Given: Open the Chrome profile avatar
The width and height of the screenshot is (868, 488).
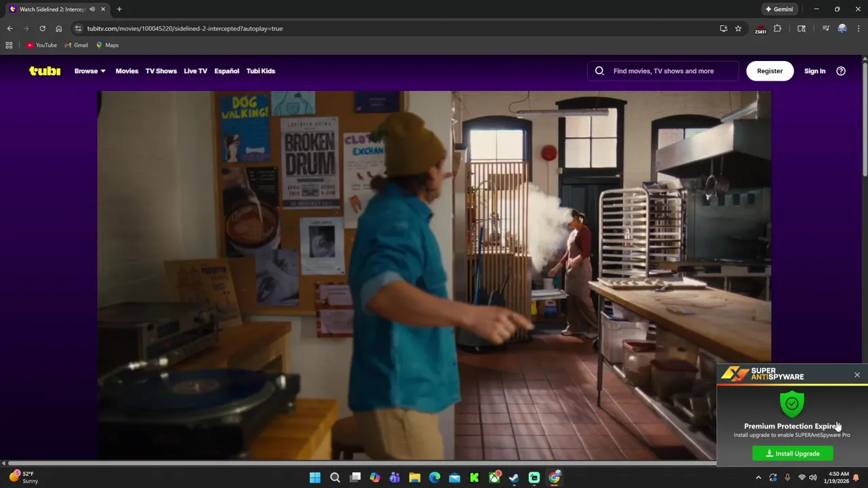Looking at the screenshot, I should pos(842,28).
